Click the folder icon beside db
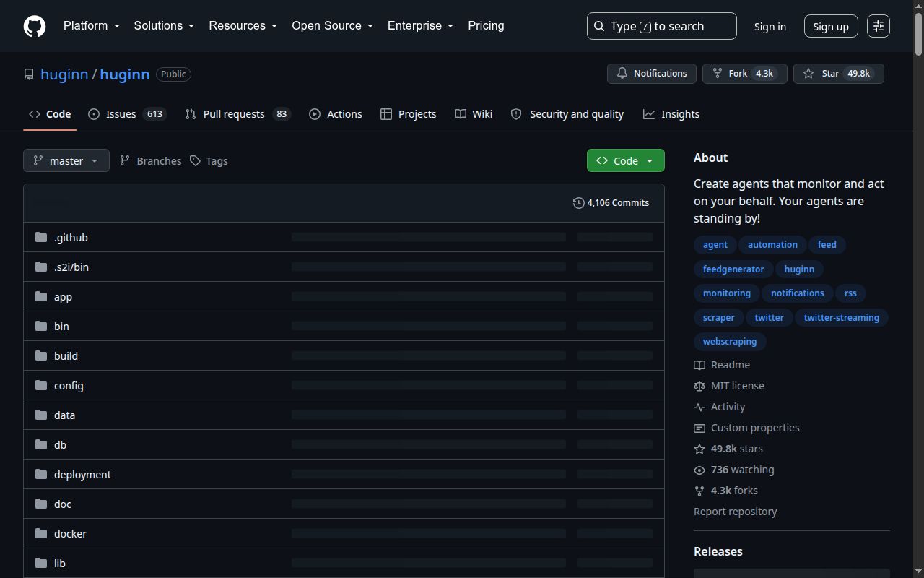 (x=41, y=444)
